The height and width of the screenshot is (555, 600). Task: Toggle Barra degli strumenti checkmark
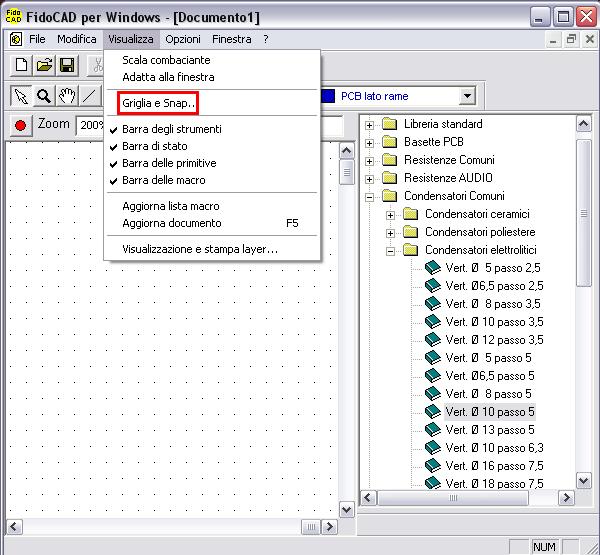[113, 130]
